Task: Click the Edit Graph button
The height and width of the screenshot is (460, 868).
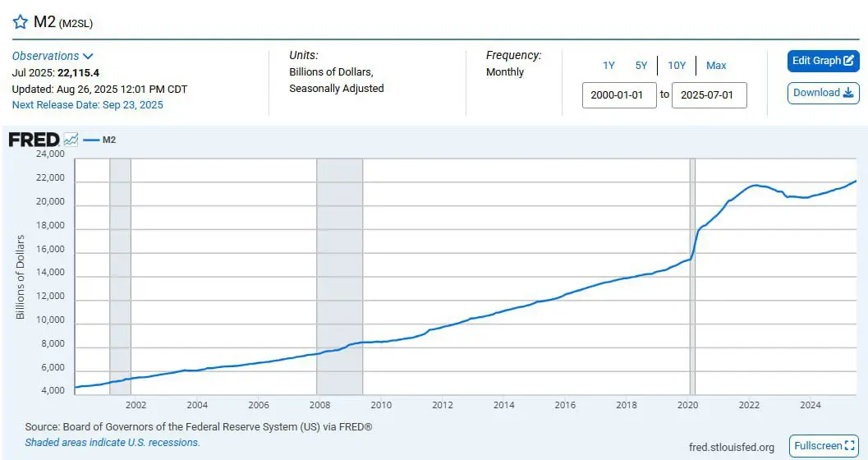Action: [823, 61]
